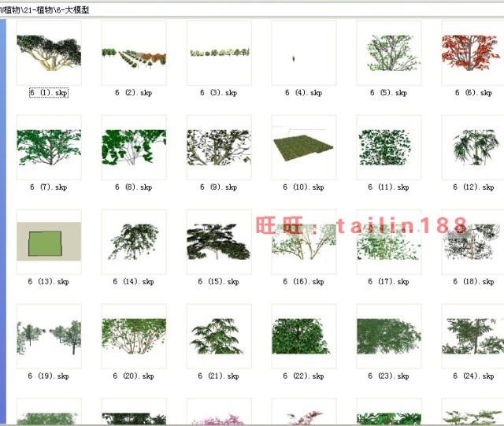
Task: Click the file name 6 (17).skp
Action: 388,282
